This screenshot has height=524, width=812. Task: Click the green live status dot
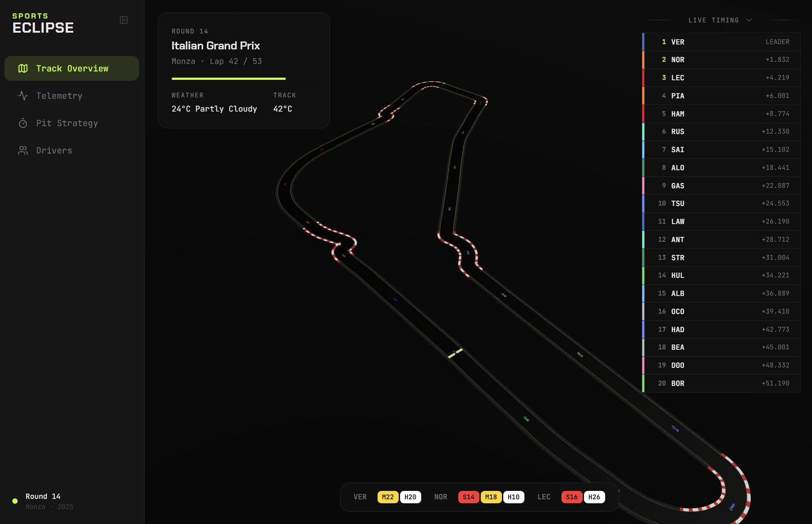pyautogui.click(x=15, y=501)
